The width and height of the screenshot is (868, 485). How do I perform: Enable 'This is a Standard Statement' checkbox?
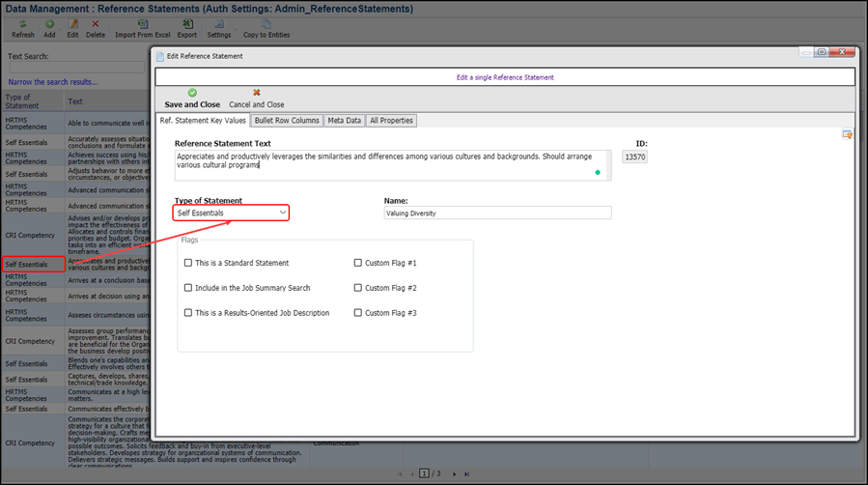(188, 263)
